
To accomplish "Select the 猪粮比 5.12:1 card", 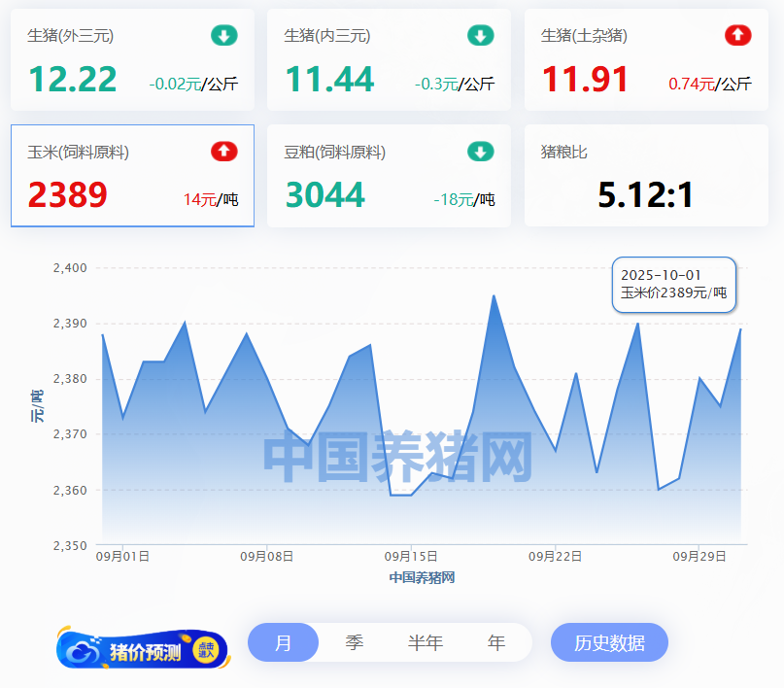I will click(645, 176).
